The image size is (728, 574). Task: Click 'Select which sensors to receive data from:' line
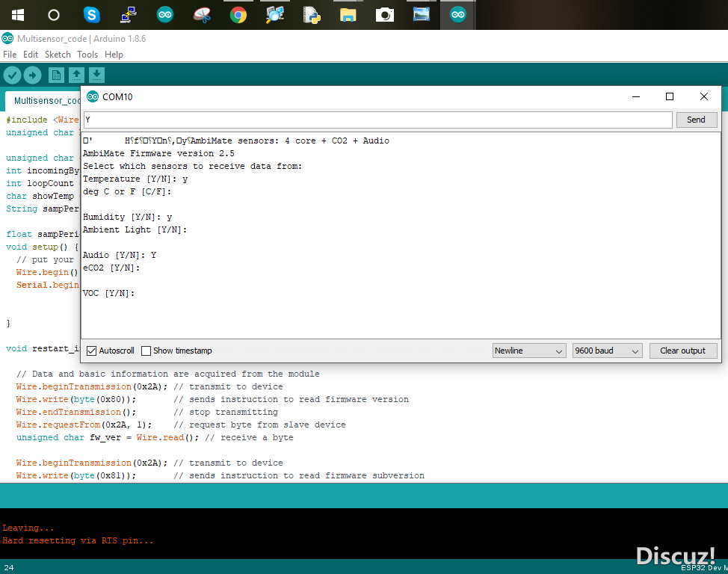point(193,166)
